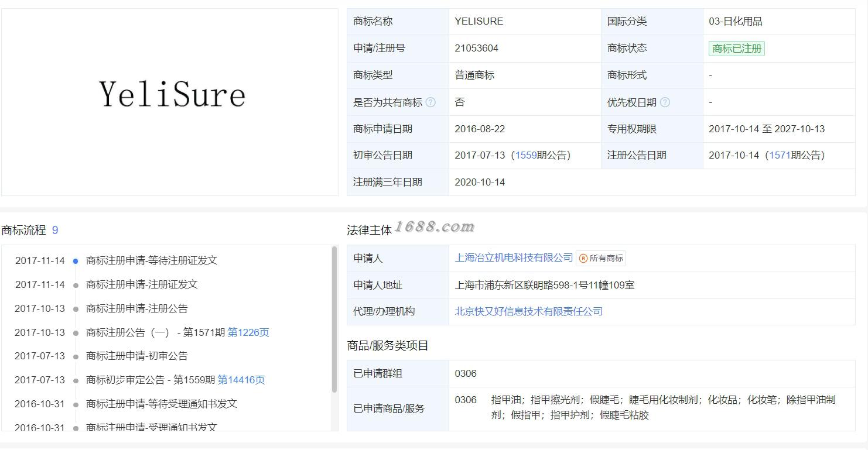868x450 pixels.
Task: Click trademark name value YELISURE
Action: click(x=479, y=21)
